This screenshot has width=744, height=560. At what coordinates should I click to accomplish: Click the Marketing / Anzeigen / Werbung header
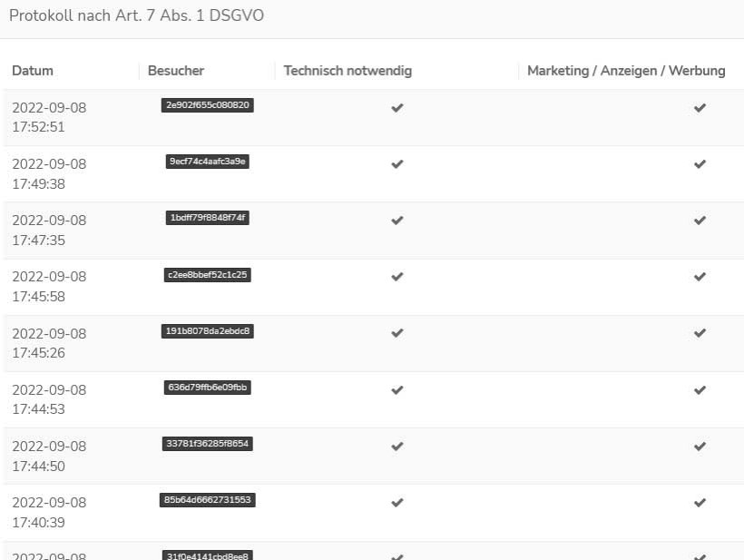[x=626, y=71]
